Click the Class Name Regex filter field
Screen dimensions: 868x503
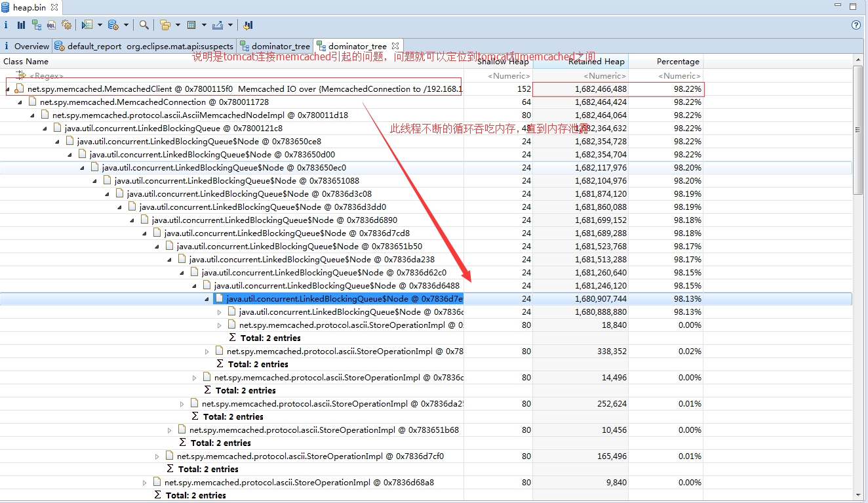46,76
